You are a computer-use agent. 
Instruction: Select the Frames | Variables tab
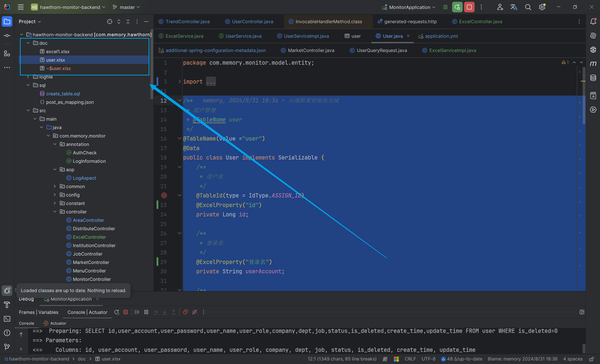point(39,312)
